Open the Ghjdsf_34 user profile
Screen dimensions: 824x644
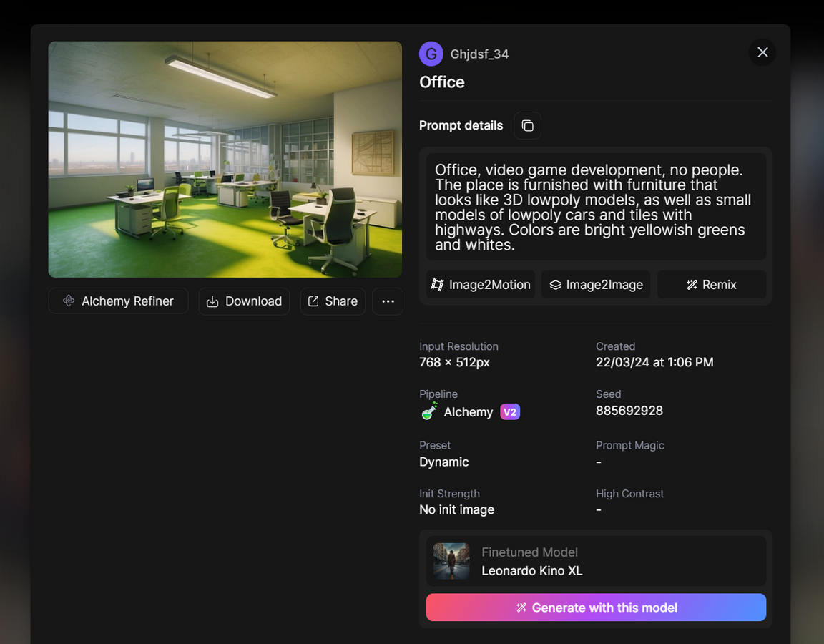(x=479, y=54)
